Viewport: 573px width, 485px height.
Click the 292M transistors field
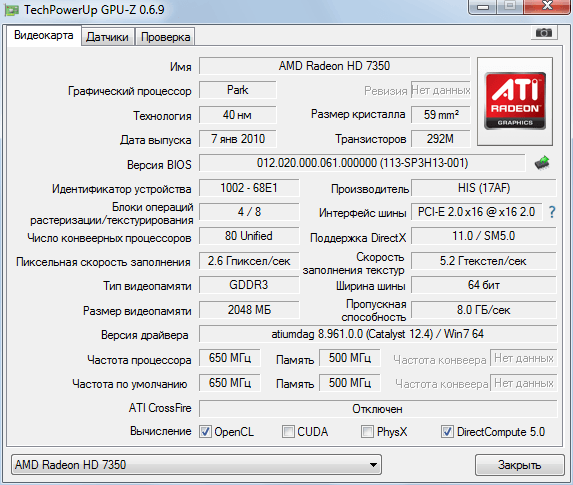click(x=441, y=139)
